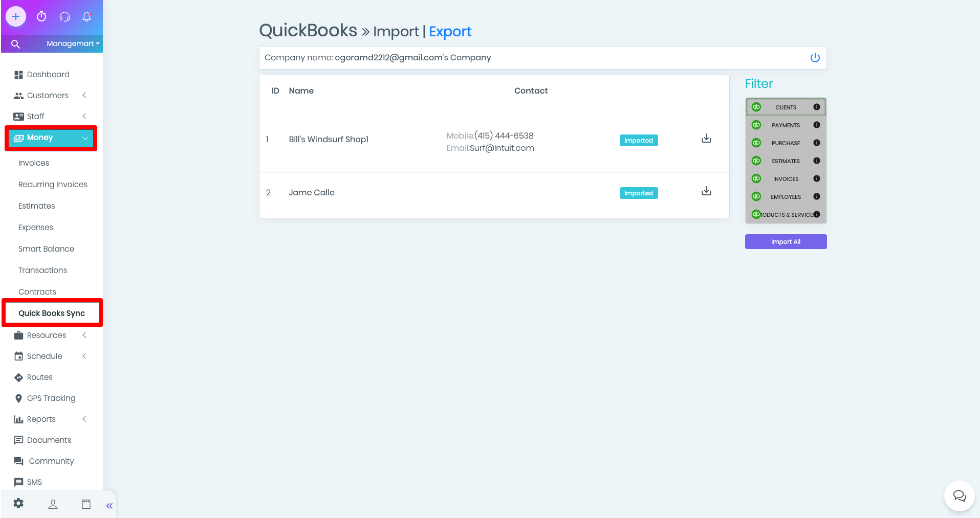This screenshot has height=518, width=980.
Task: Go to Dashboard in sidebar
Action: (x=48, y=75)
